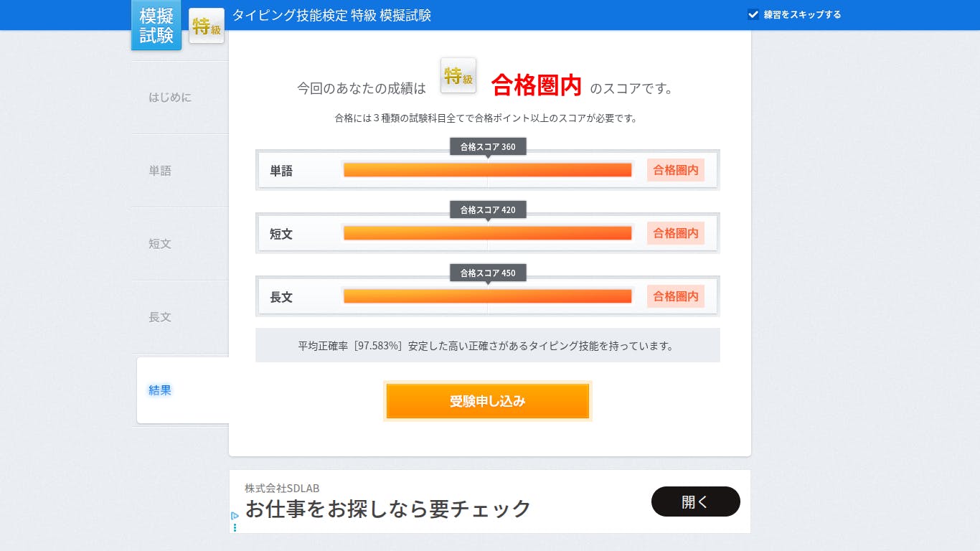Image resolution: width=980 pixels, height=551 pixels.
Task: Click the 単語 orange score bar
Action: (x=487, y=170)
